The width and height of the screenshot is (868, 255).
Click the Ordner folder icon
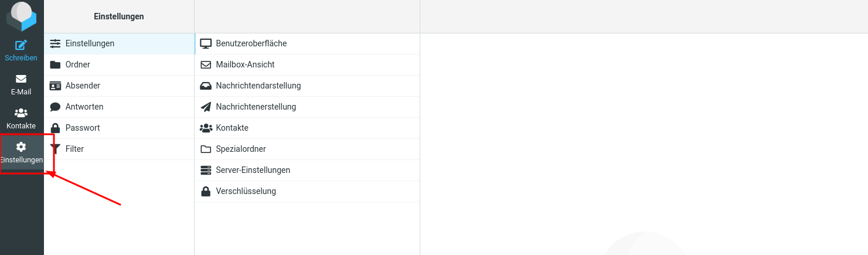pos(56,64)
